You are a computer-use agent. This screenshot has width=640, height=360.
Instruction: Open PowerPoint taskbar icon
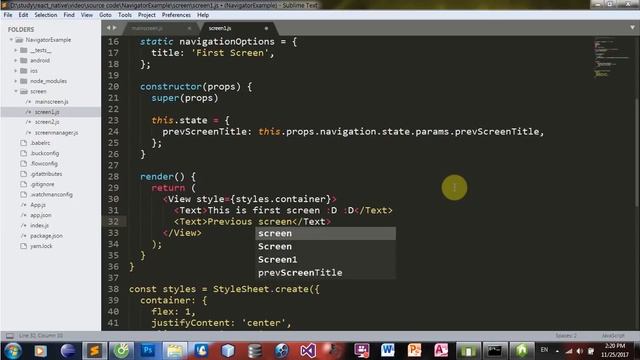click(x=414, y=351)
